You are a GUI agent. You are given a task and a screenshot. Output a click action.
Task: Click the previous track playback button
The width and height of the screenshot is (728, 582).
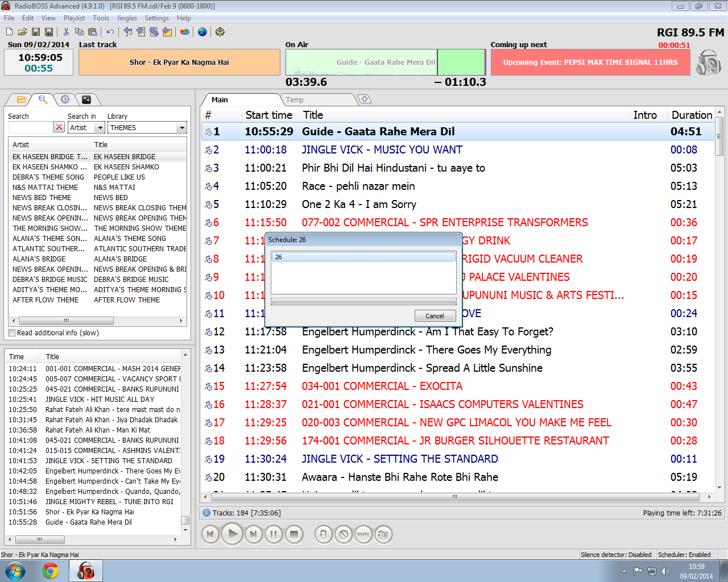click(x=210, y=534)
